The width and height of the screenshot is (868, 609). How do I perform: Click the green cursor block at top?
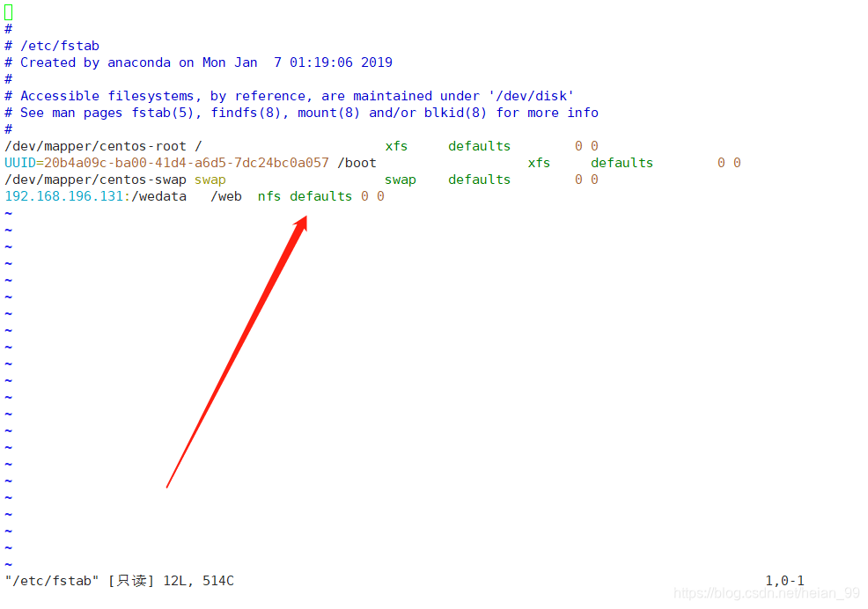tap(8, 12)
